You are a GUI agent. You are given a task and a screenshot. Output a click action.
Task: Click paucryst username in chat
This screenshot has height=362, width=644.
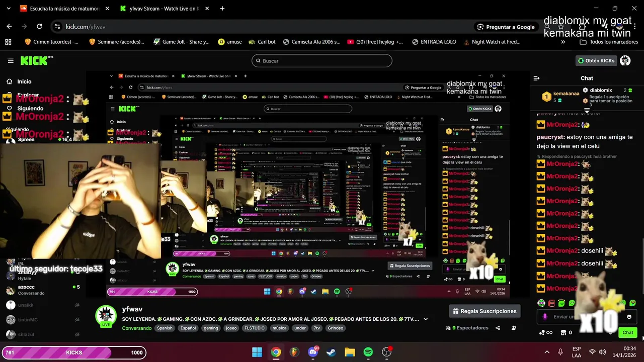pyautogui.click(x=550, y=137)
